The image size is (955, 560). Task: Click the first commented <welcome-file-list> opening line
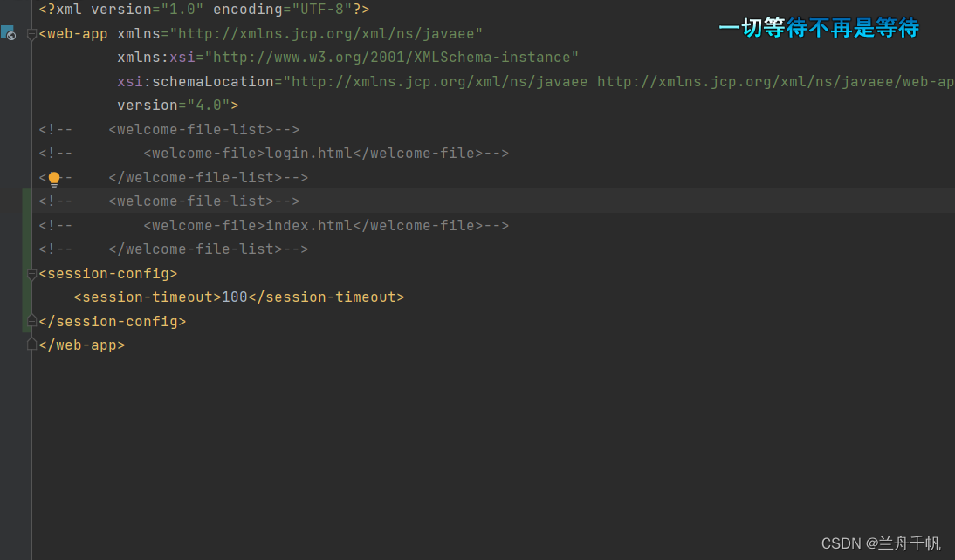169,130
